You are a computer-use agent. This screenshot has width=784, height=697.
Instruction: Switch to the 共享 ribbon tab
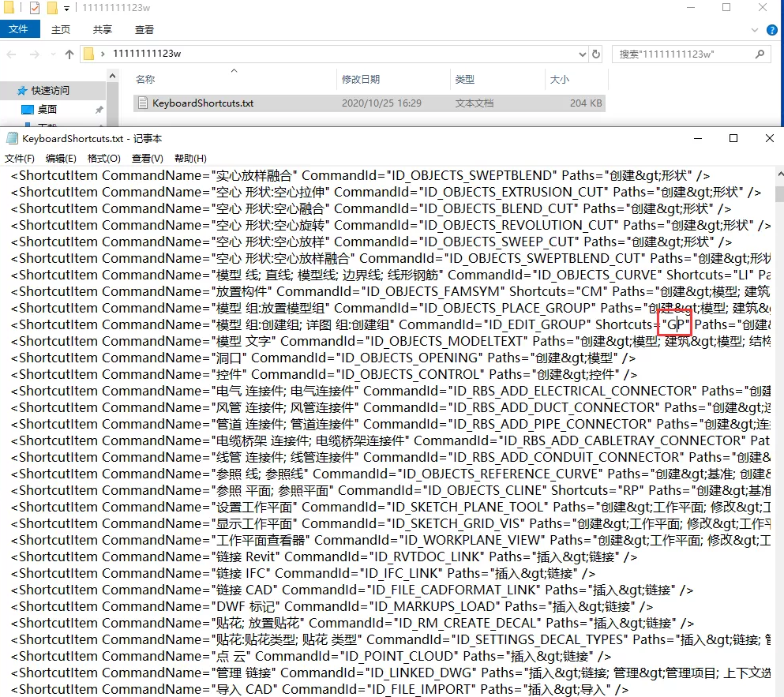click(x=103, y=29)
